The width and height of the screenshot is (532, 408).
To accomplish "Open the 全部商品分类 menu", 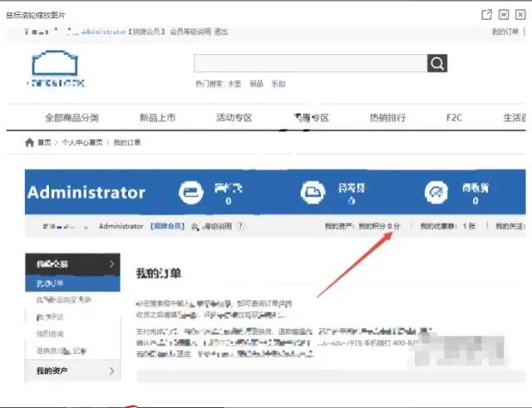I will coord(72,118).
